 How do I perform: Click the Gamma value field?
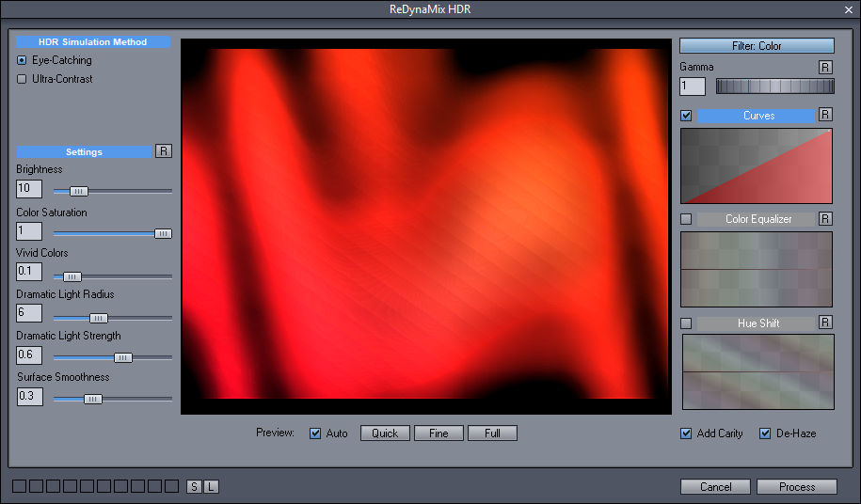[x=693, y=87]
